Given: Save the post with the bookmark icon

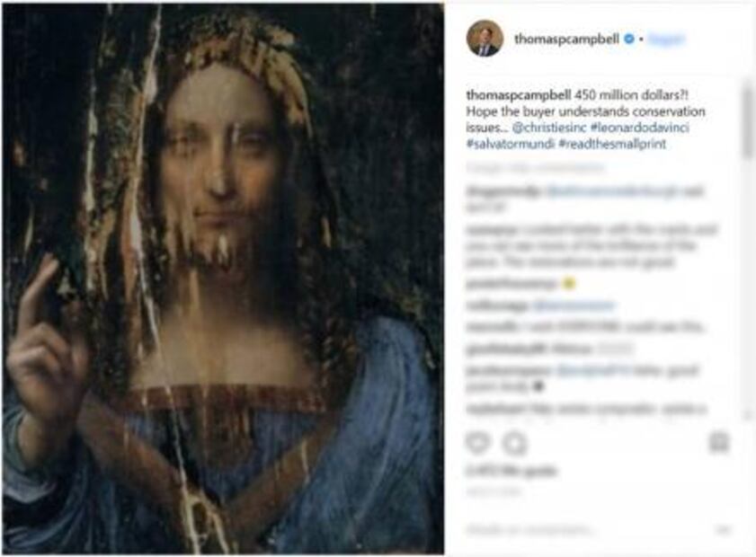Looking at the screenshot, I should click(718, 442).
